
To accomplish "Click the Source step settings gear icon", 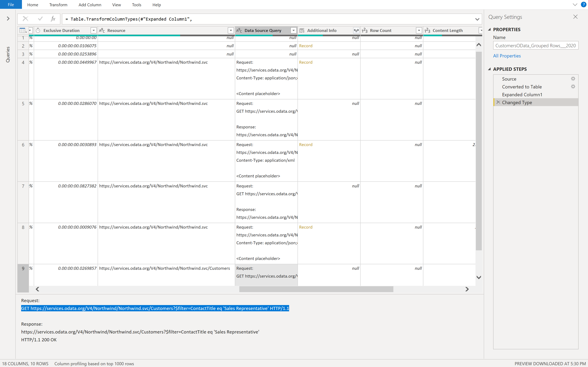I will (x=573, y=79).
